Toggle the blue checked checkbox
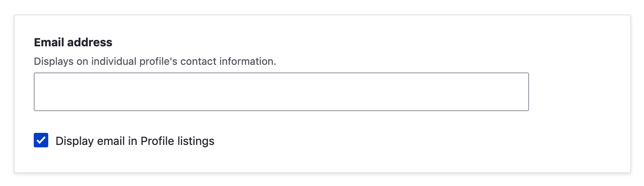Screen dimensions: 644x186 pyautogui.click(x=41, y=141)
